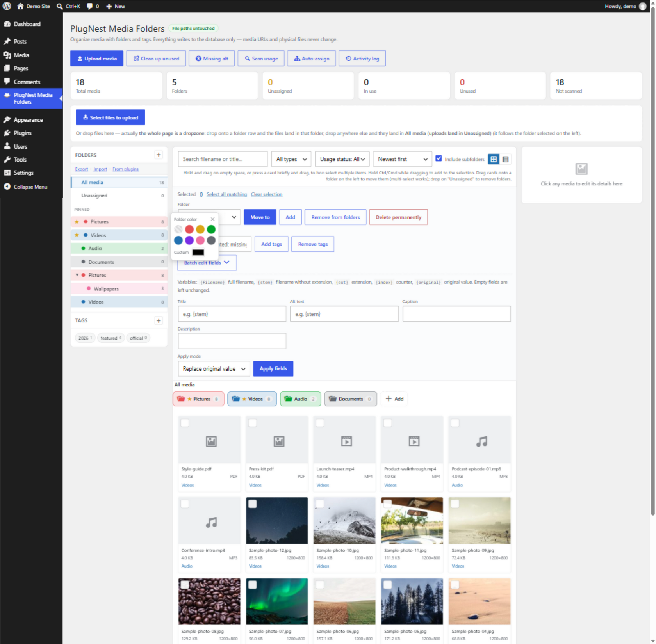The height and width of the screenshot is (644, 656).
Task: Select Unassigned in folder list
Action: coord(119,196)
